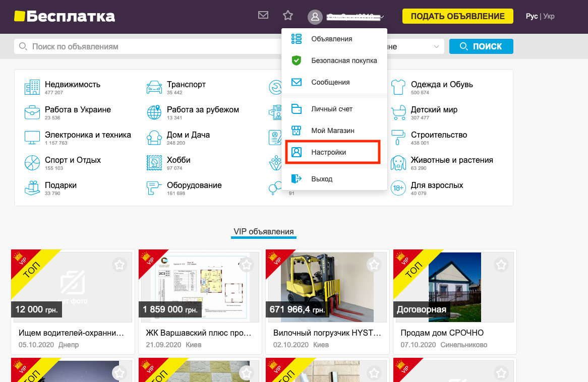
Task: Open the house photo of Продам дом СРОЧНО
Action: pos(454,287)
